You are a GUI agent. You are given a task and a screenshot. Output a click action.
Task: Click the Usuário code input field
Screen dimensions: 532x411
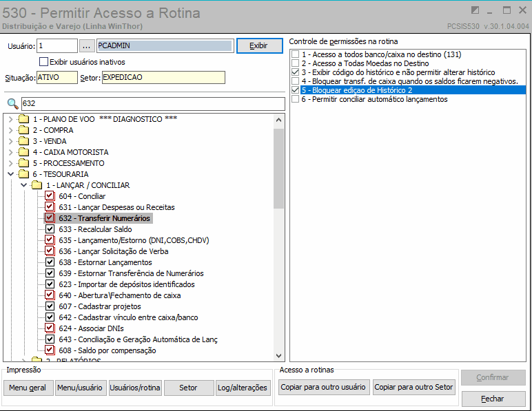click(x=57, y=45)
